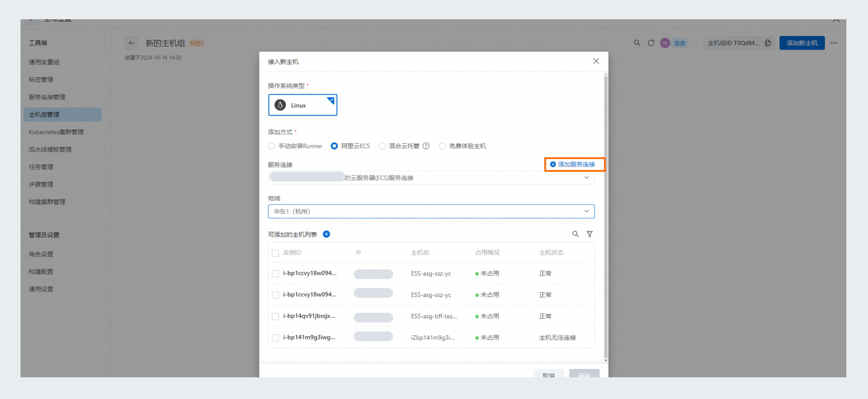This screenshot has width=868, height=399.
Task: Open the 服务连接 dropdown
Action: [x=431, y=178]
